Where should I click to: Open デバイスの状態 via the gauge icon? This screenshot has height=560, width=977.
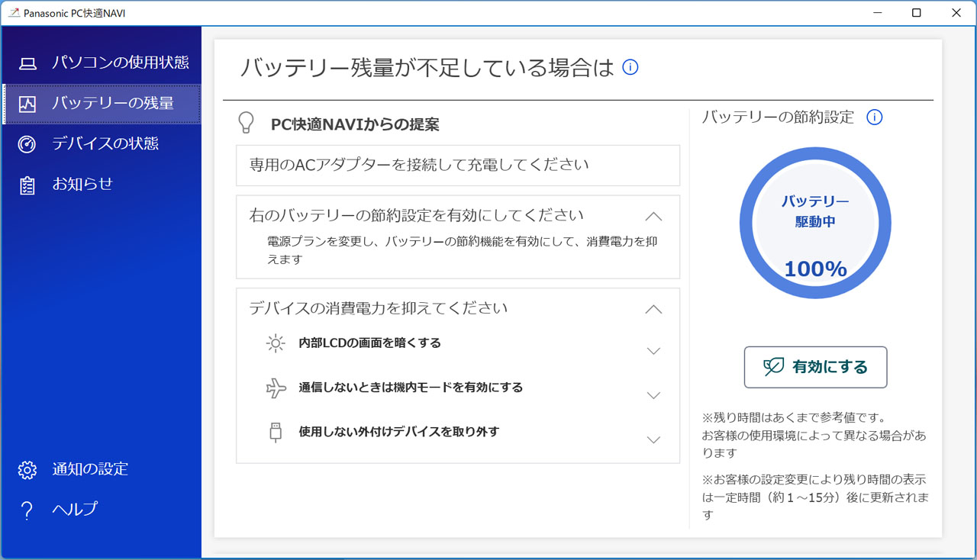(28, 143)
